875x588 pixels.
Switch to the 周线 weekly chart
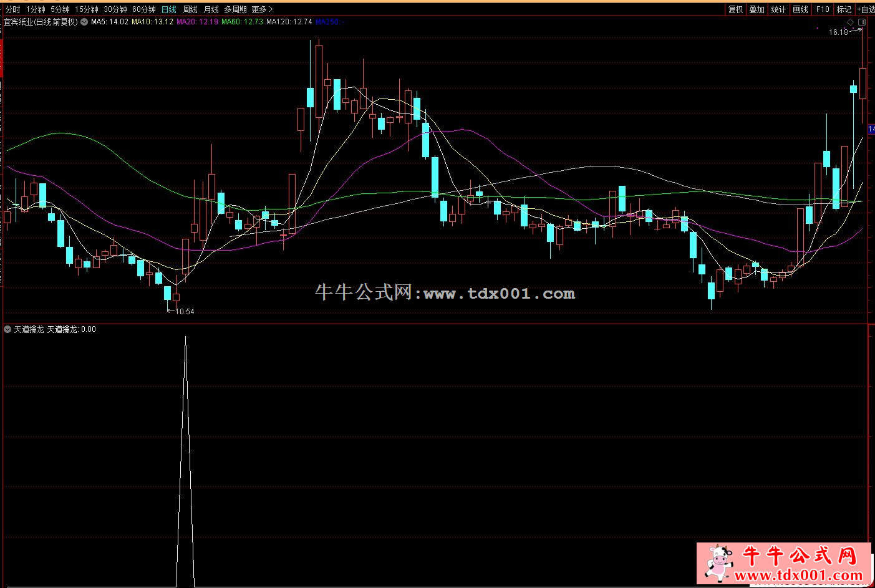point(190,9)
